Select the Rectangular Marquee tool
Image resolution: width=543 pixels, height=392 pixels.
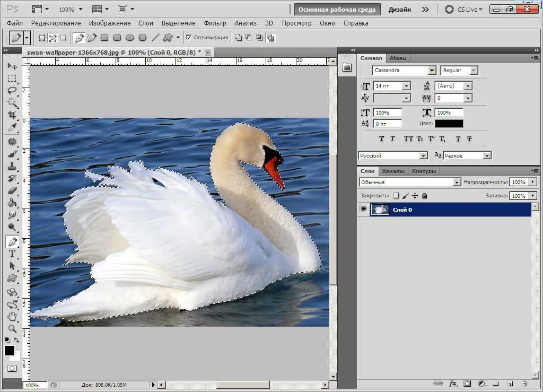(12, 79)
